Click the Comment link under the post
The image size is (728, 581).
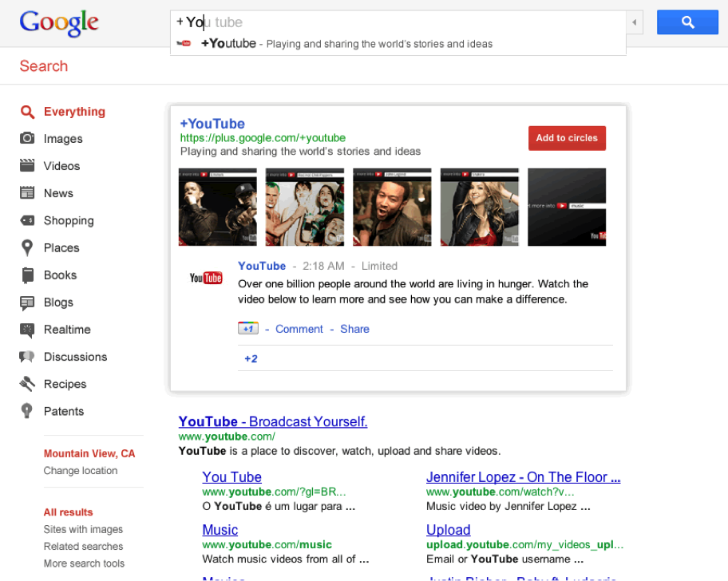tap(299, 329)
